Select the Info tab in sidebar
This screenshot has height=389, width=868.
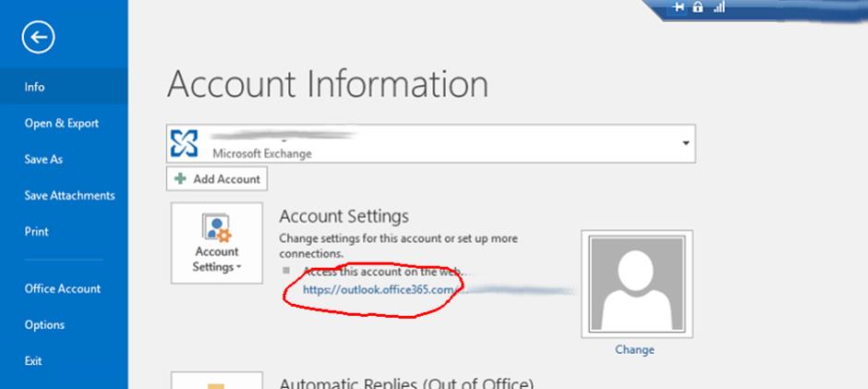[x=34, y=87]
